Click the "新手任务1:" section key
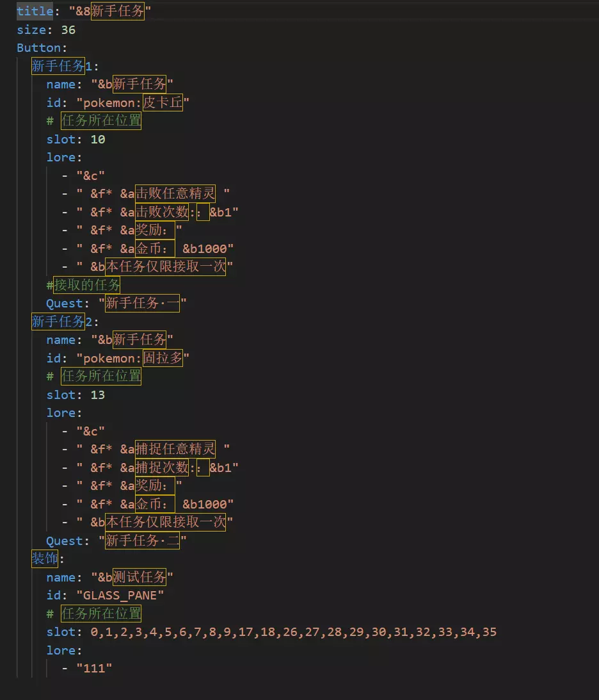This screenshot has height=700, width=599. tap(65, 66)
